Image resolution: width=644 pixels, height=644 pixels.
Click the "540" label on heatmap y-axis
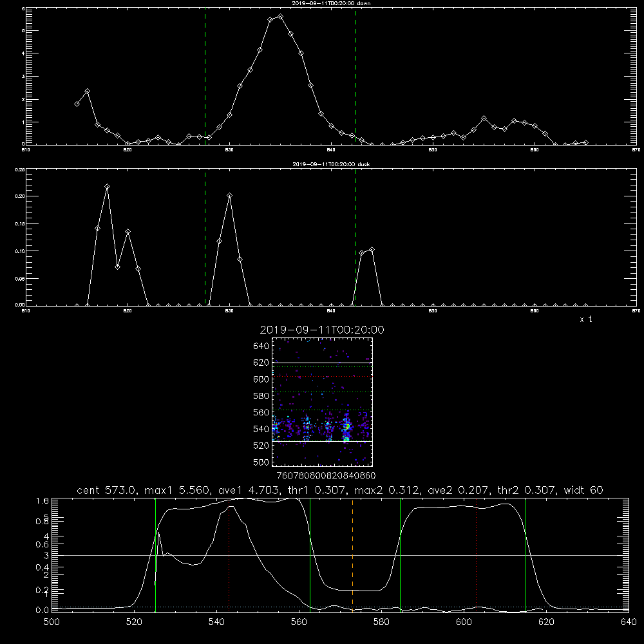(x=261, y=429)
